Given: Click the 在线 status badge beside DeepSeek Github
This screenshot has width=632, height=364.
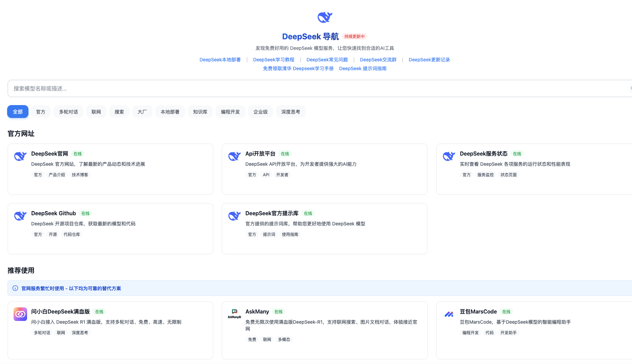Looking at the screenshot, I should coord(85,214).
